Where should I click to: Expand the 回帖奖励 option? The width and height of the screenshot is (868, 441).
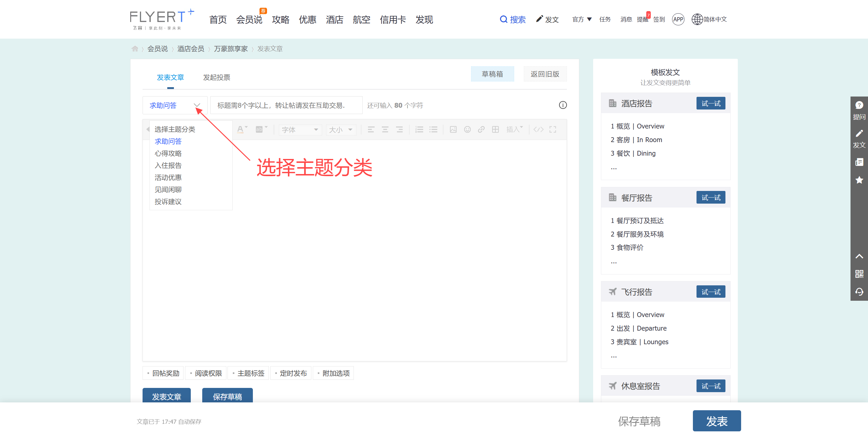[163, 373]
